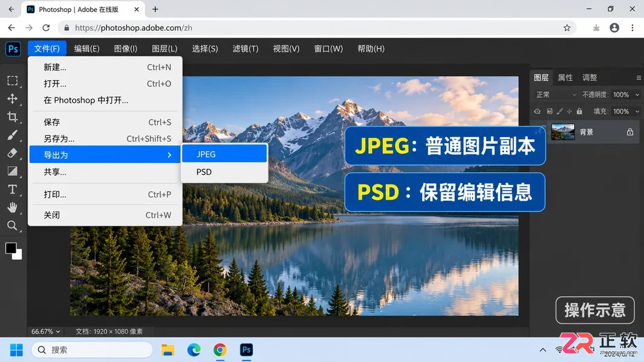
Task: Toggle lock all padlock icon in lock row
Action: click(579, 111)
